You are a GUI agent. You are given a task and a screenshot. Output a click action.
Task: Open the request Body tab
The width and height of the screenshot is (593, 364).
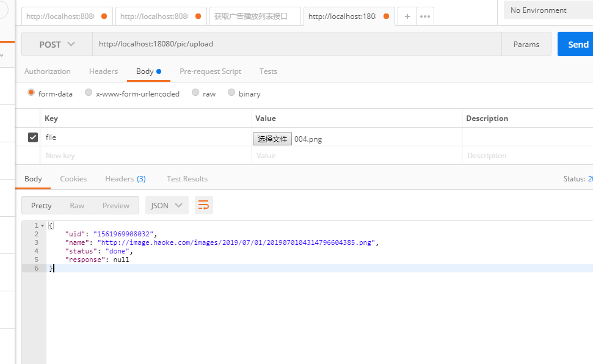(x=148, y=71)
